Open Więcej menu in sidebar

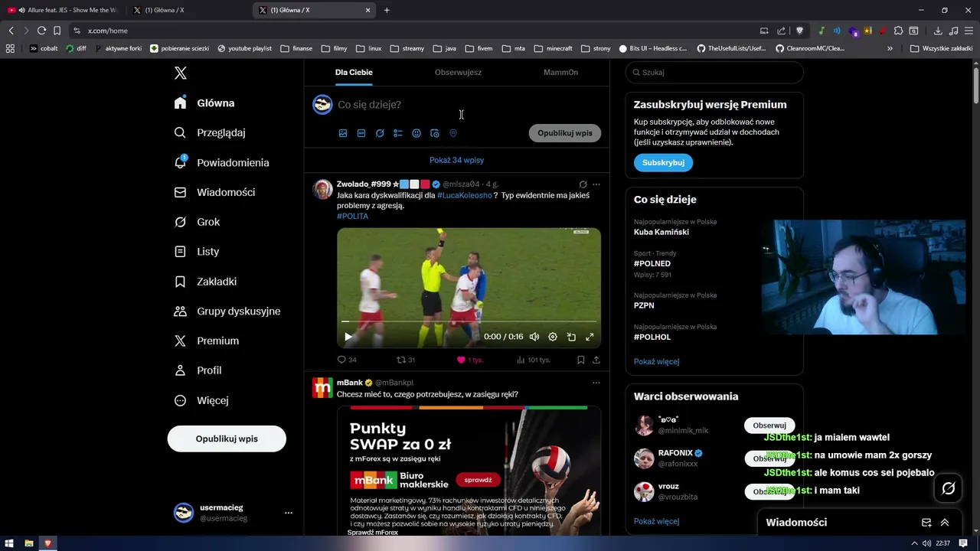click(201, 400)
